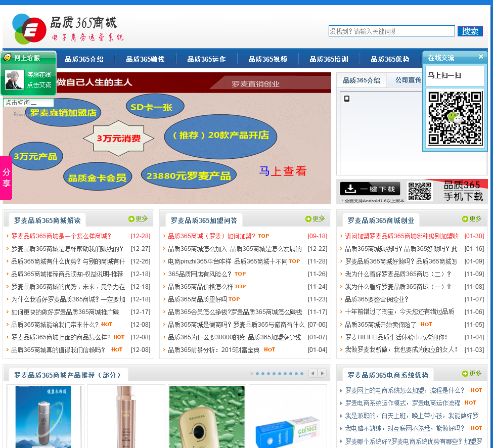Open article 品质365要整合保险业?

(x=376, y=299)
